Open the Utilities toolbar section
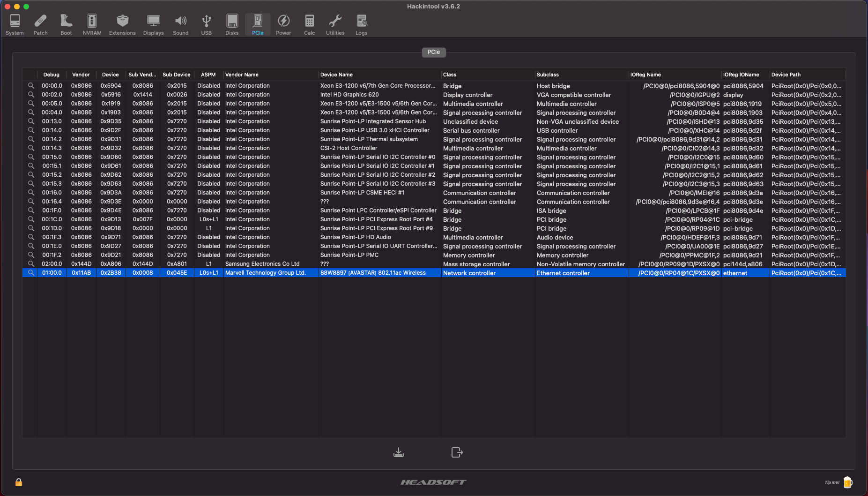868x496 pixels. 335,24
